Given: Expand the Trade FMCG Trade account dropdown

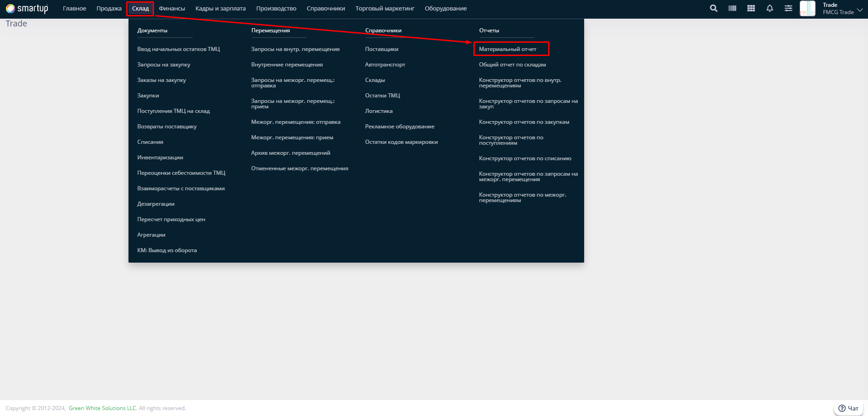Looking at the screenshot, I should point(842,9).
